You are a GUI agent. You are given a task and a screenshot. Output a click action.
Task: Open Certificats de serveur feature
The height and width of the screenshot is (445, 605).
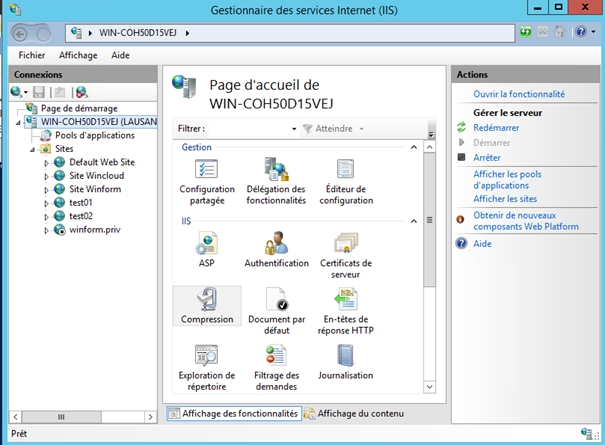[346, 244]
